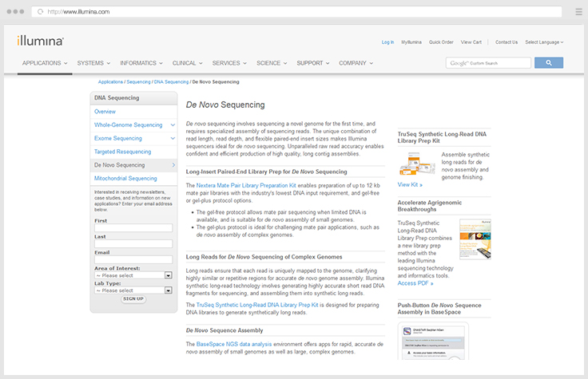Open the Lab Type dropdown
The height and width of the screenshot is (379, 588).
click(x=133, y=290)
